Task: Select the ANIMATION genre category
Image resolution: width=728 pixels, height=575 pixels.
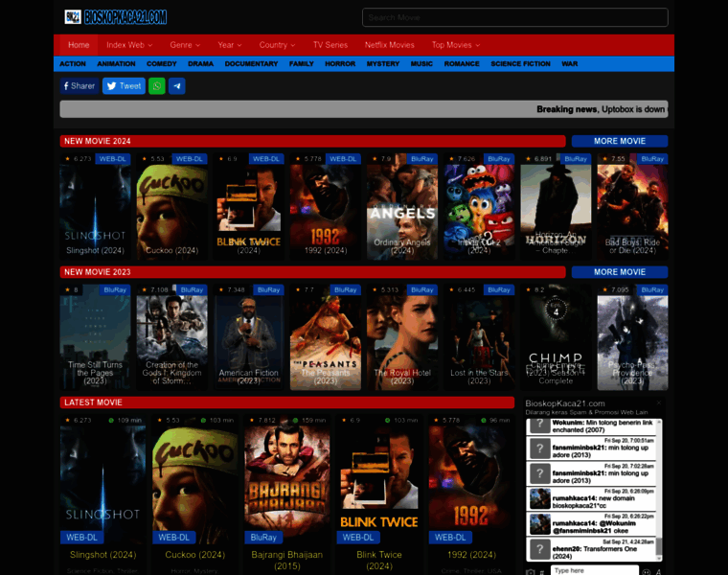Action: [x=117, y=64]
